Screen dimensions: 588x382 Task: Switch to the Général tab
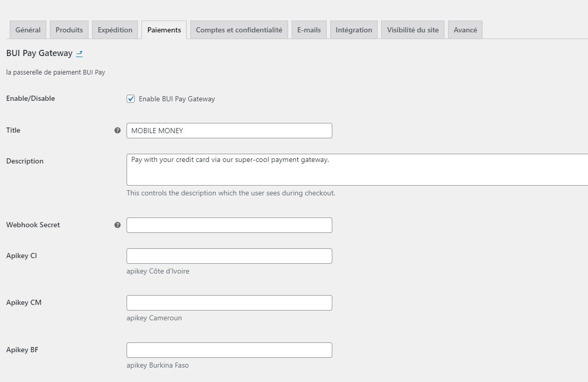coord(28,29)
